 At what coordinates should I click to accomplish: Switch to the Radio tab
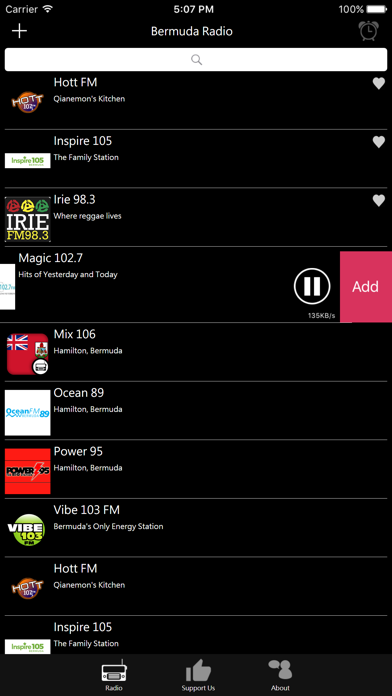(x=114, y=676)
